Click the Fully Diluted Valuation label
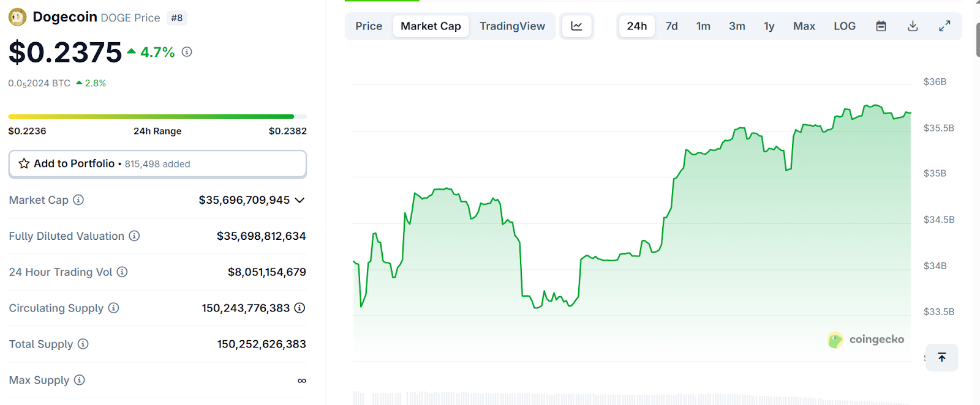Viewport: 980px width, 405px height. (66, 236)
